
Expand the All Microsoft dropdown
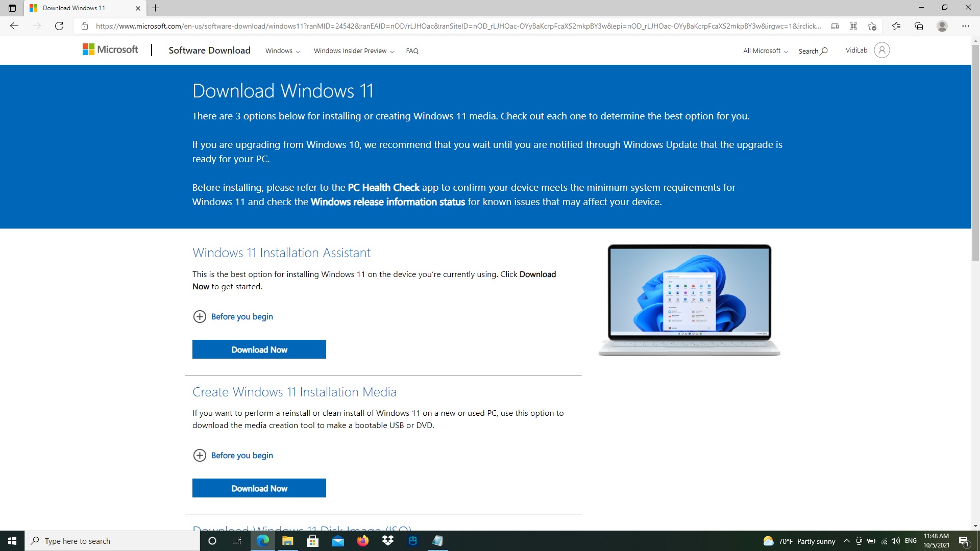[766, 51]
